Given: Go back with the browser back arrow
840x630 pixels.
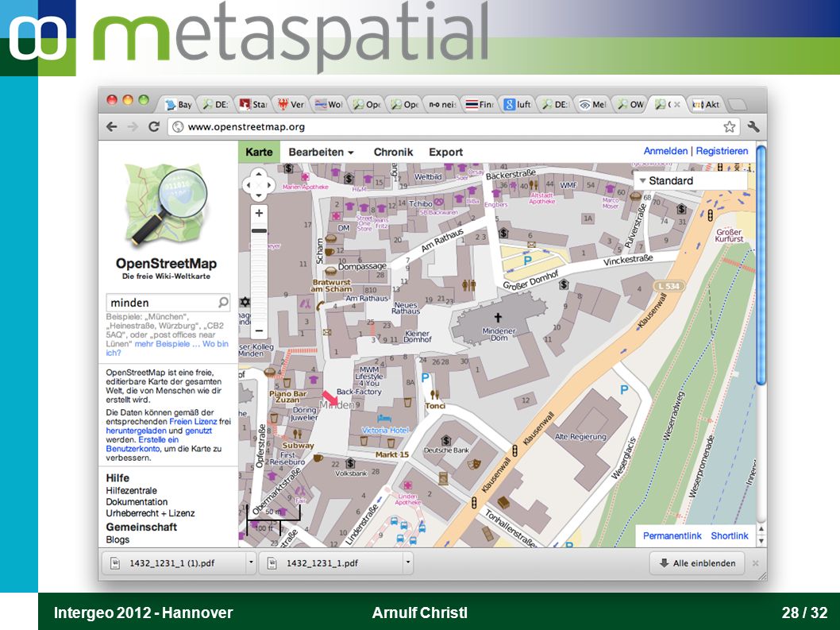Looking at the screenshot, I should point(111,126).
